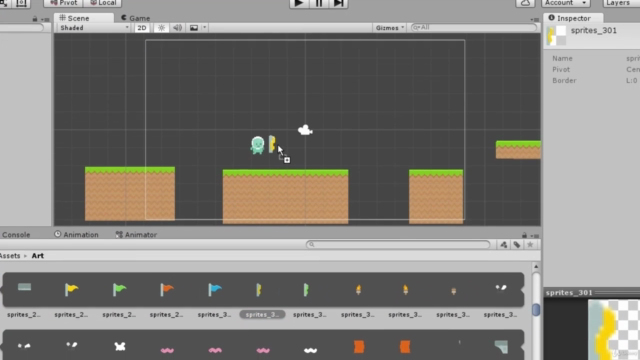640x360 pixels.
Task: Expand the scene effects dropdown arrow
Action: point(204,28)
